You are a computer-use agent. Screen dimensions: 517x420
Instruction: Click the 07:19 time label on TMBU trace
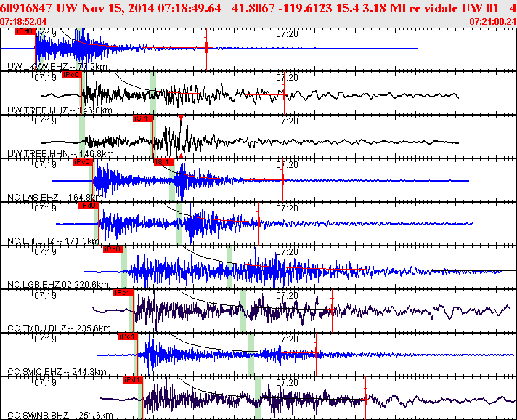pyautogui.click(x=46, y=295)
